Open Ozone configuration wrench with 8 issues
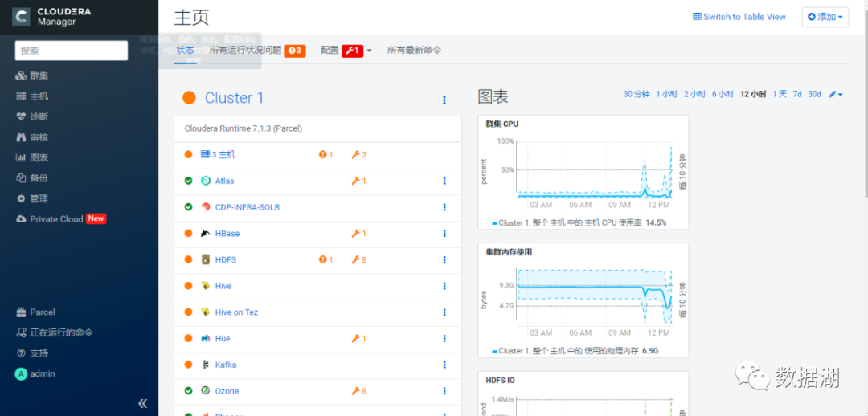This screenshot has height=416, width=868. (358, 391)
